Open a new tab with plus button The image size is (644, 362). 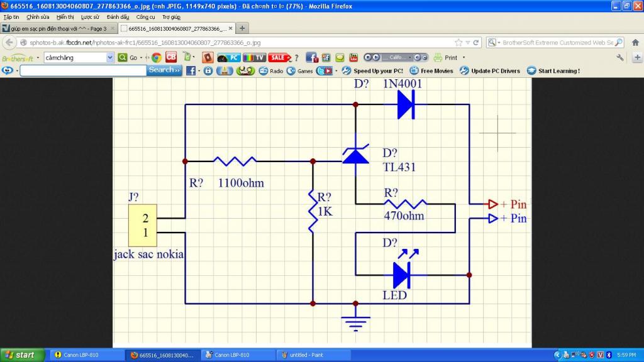(242, 28)
